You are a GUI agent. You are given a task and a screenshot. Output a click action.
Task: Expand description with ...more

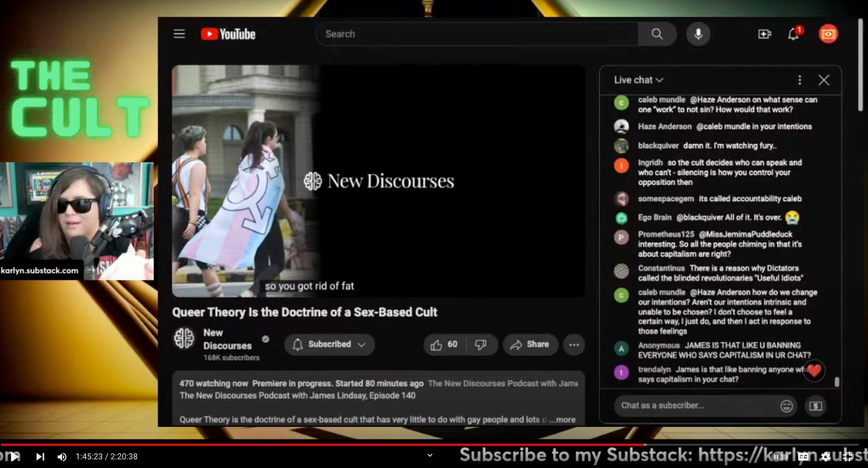pyautogui.click(x=562, y=420)
